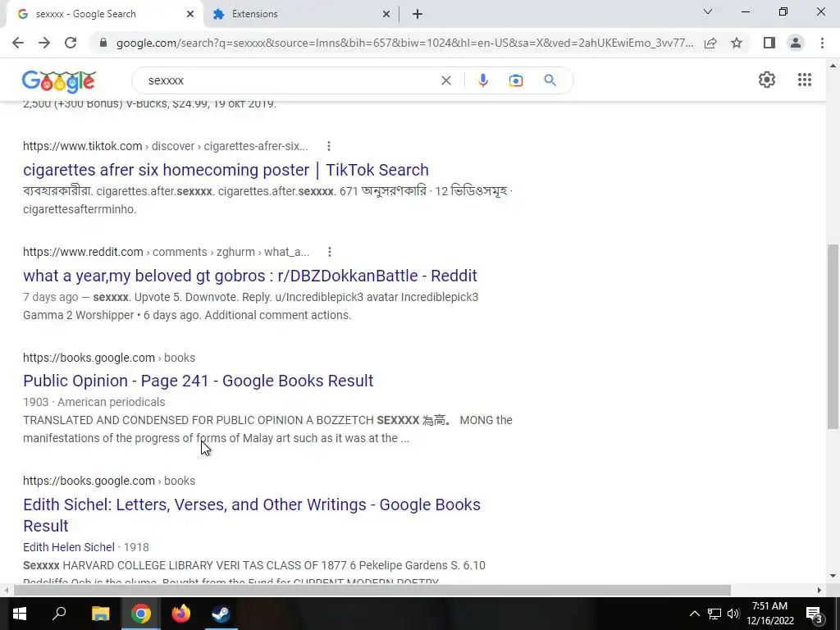Open the browser side panel

[769, 43]
